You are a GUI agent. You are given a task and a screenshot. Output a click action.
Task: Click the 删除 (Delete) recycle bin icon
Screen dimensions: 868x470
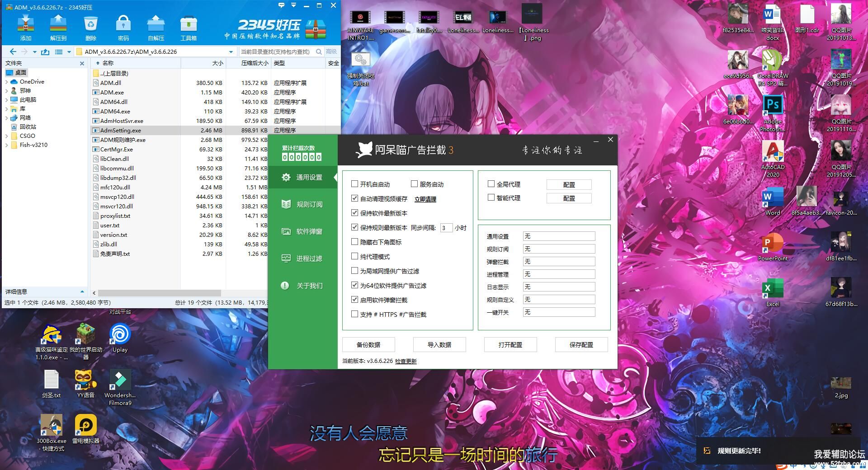pyautogui.click(x=91, y=23)
